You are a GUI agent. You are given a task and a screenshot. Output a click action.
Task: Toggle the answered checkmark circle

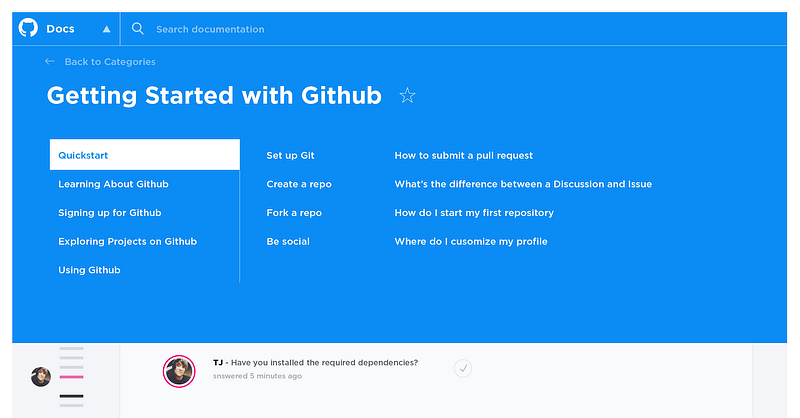[x=463, y=368]
